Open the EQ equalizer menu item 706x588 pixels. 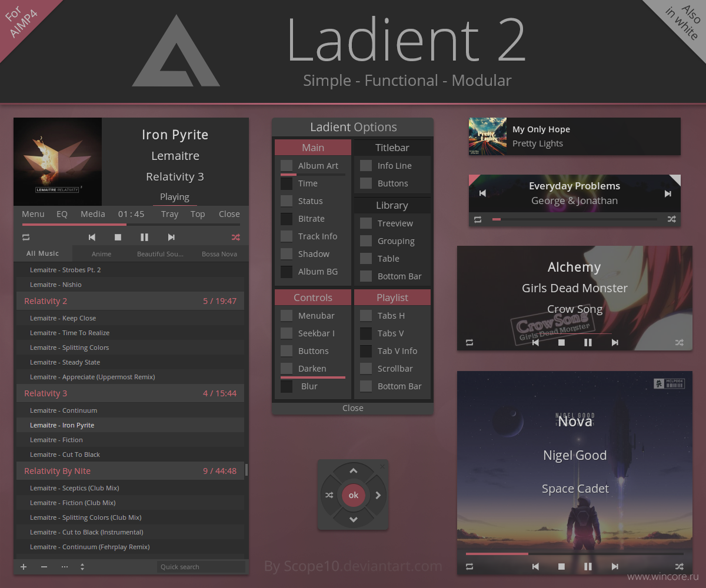(x=62, y=214)
